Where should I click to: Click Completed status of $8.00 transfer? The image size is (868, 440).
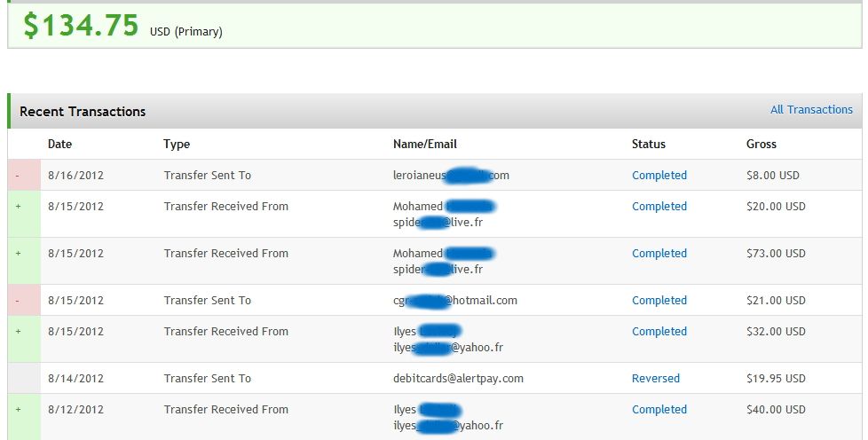pos(659,176)
